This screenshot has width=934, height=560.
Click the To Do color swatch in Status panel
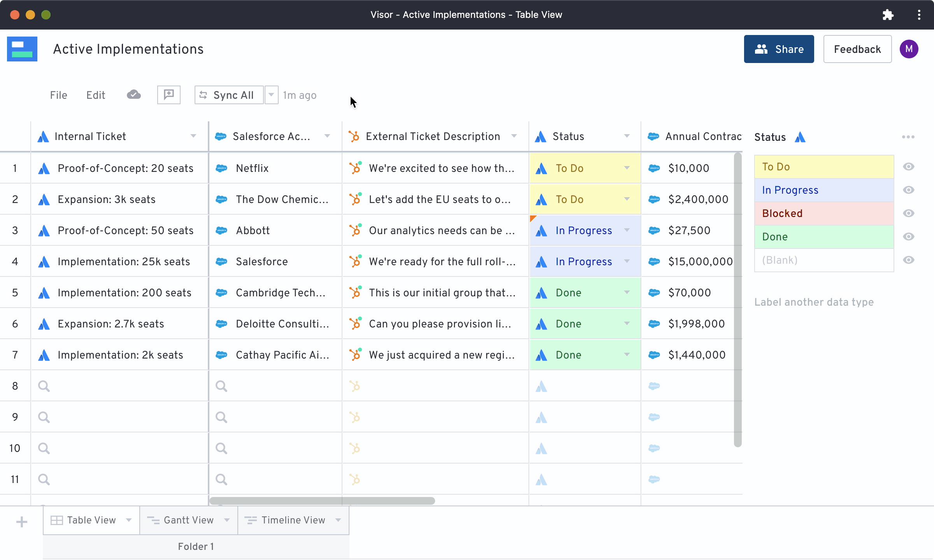pos(823,166)
